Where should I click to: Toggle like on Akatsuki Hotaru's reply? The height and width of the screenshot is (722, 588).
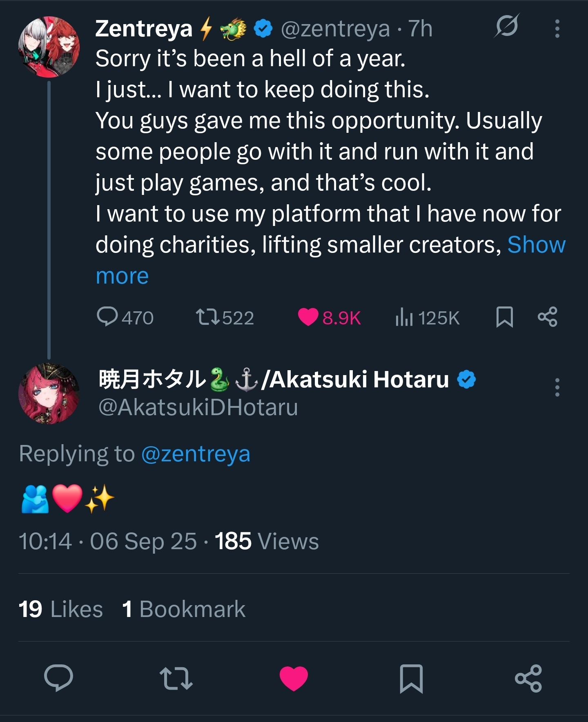point(294,678)
